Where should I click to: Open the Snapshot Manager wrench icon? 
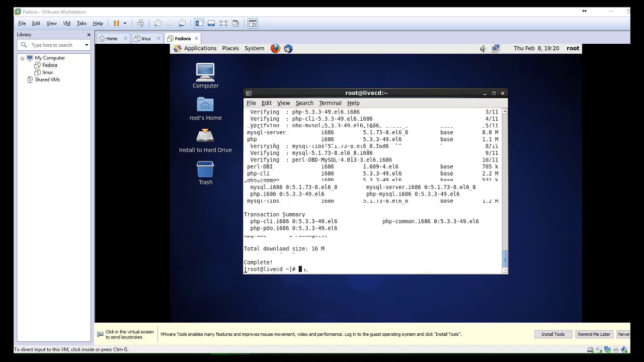182,23
